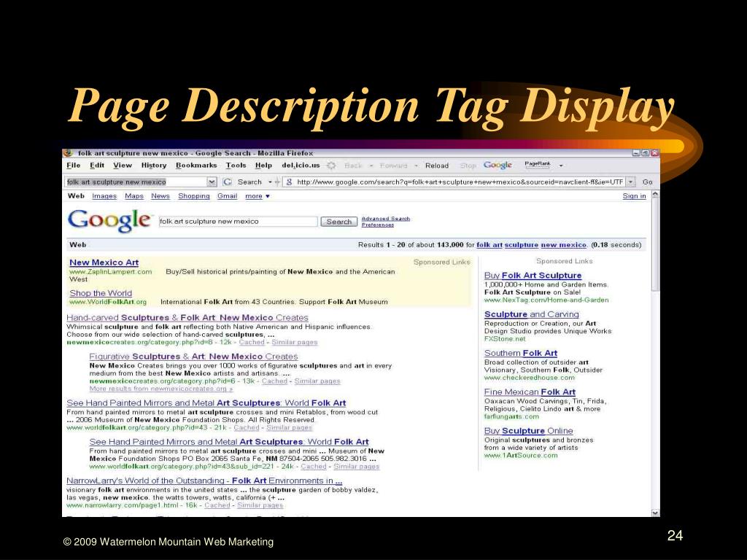Open 'Figurative Sculptures & Art' result

click(193, 356)
